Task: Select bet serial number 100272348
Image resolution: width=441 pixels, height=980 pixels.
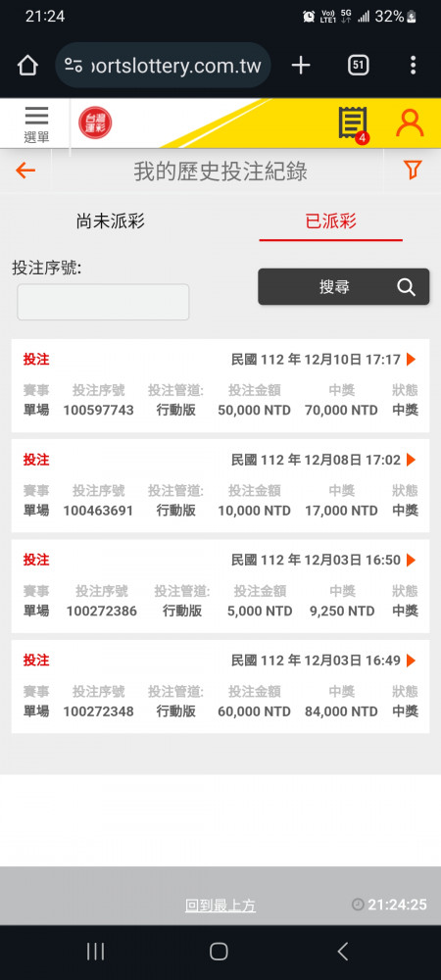Action: coord(98,711)
